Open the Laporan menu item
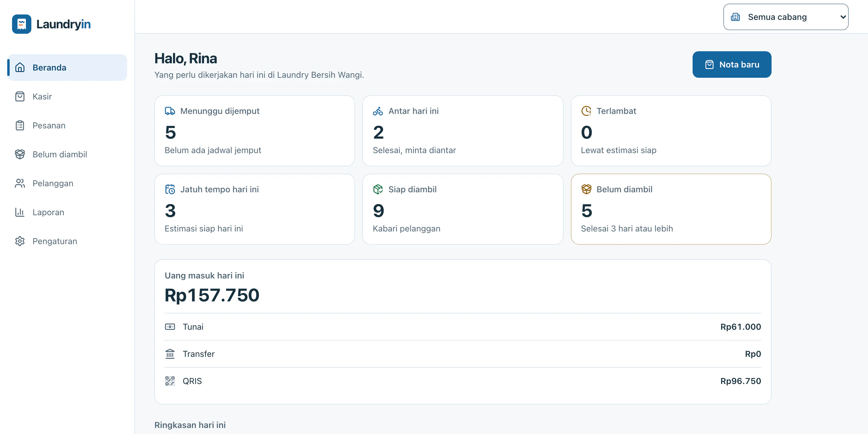The image size is (868, 434). pyautogui.click(x=67, y=212)
